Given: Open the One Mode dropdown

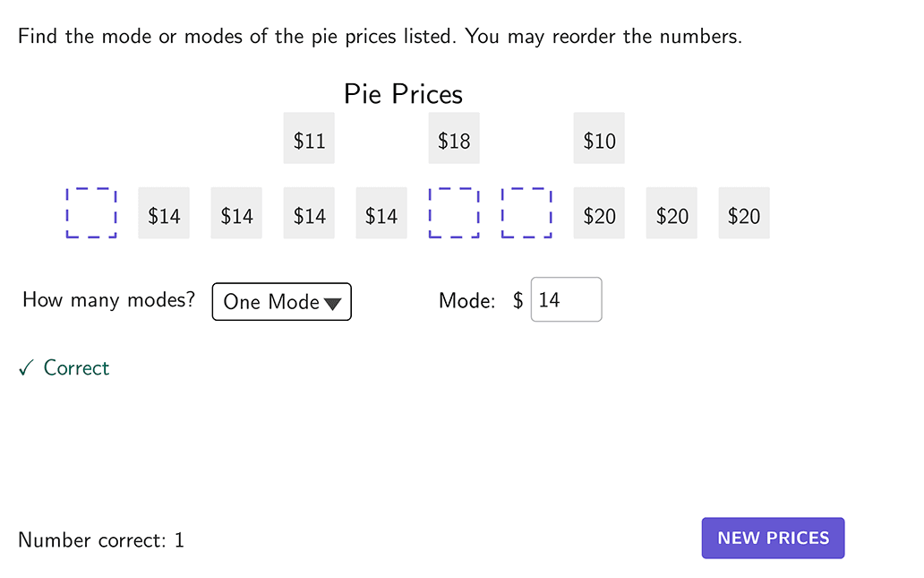Looking at the screenshot, I should pos(281,301).
